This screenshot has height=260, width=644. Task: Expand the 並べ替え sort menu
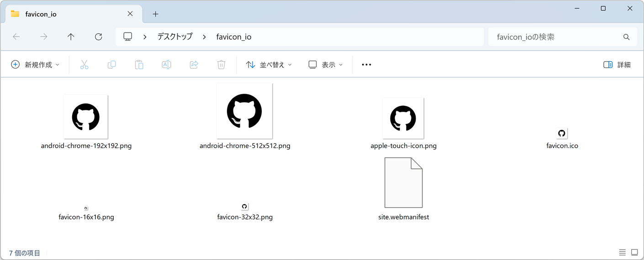coord(269,65)
